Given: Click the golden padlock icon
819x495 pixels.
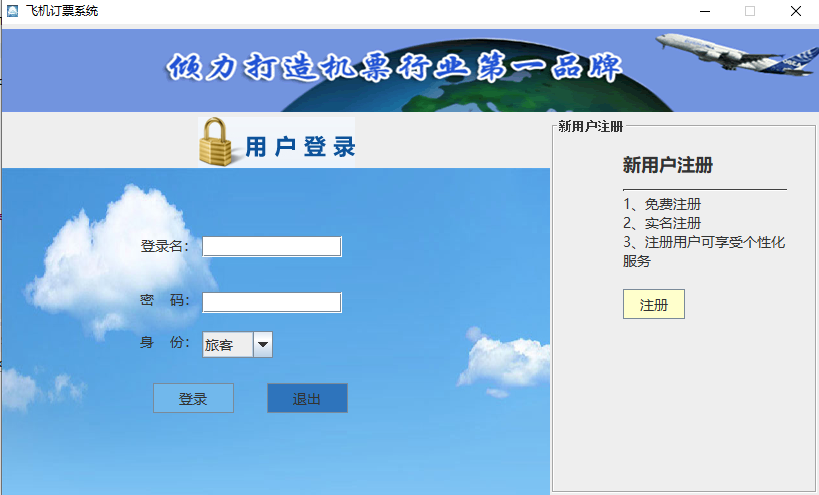Looking at the screenshot, I should pyautogui.click(x=215, y=142).
